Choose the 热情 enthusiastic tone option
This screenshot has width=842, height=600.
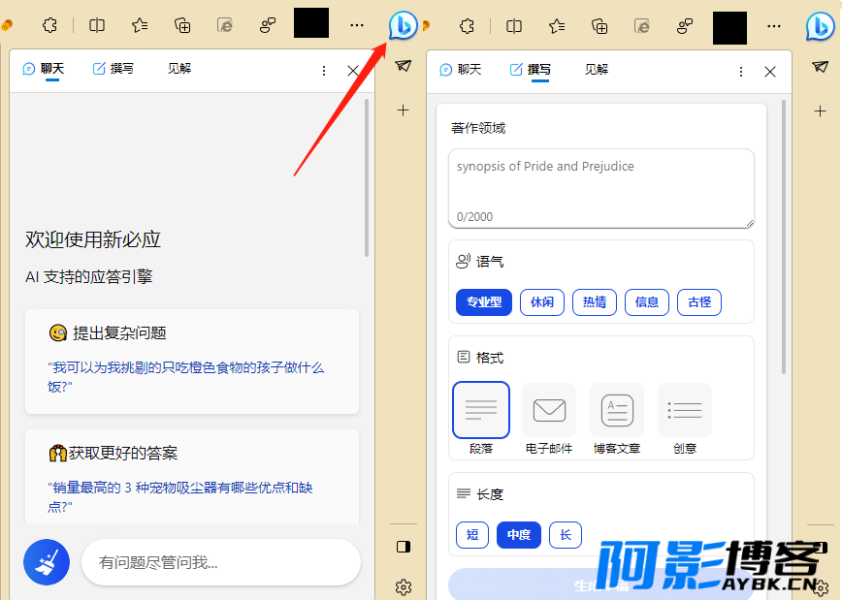pos(594,302)
